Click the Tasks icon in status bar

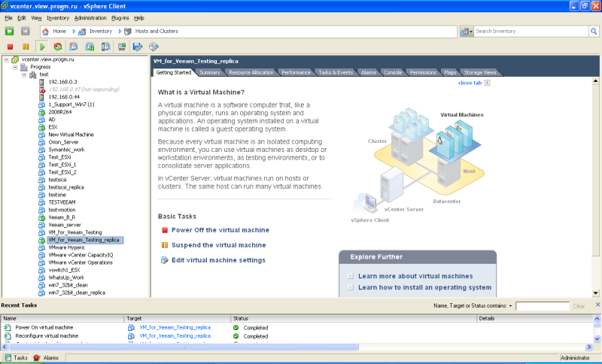point(8,357)
